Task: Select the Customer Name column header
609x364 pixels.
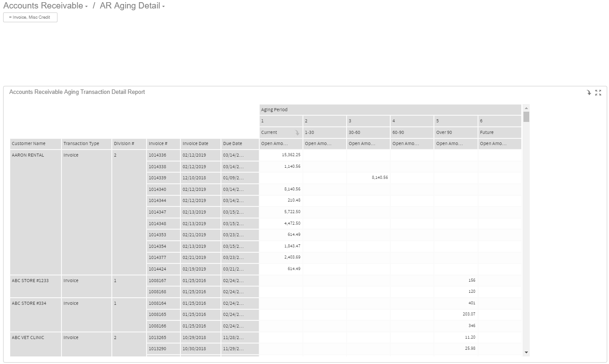Action: coord(35,144)
